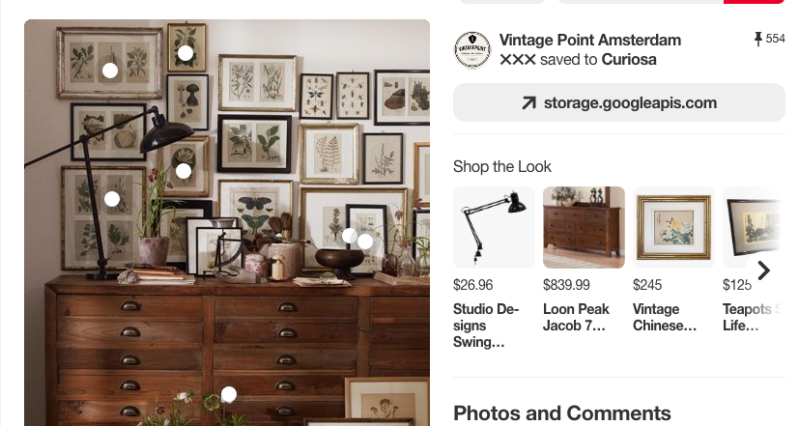Select the tag dot on the top small botanical frame
This screenshot has width=799, height=426.
point(185,52)
